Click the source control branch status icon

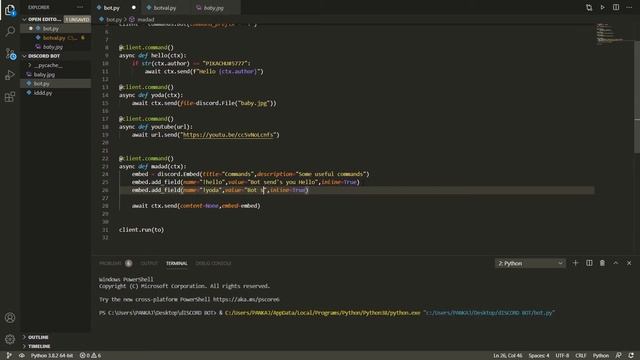(9, 356)
